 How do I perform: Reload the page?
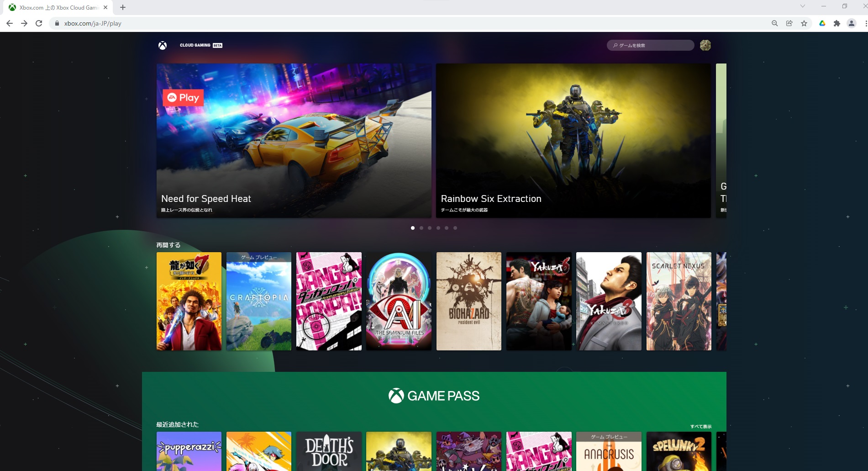tap(39, 23)
